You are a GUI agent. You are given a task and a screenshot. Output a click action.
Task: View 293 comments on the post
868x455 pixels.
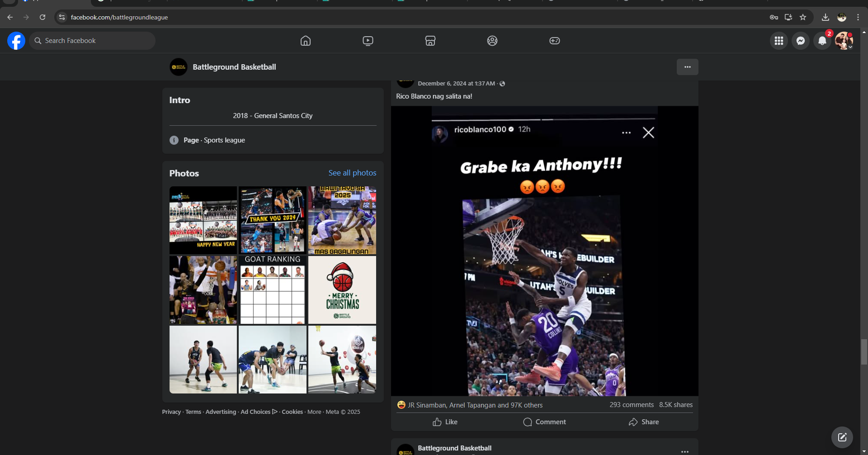[x=632, y=405]
